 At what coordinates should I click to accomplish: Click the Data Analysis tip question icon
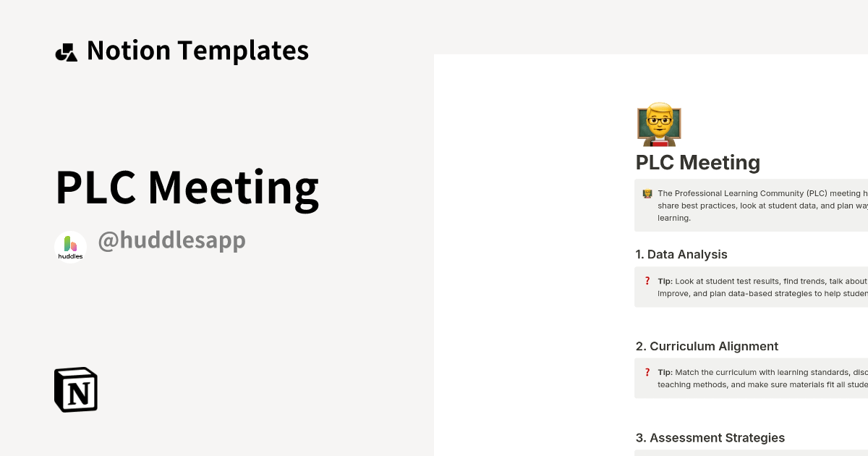pos(647,281)
